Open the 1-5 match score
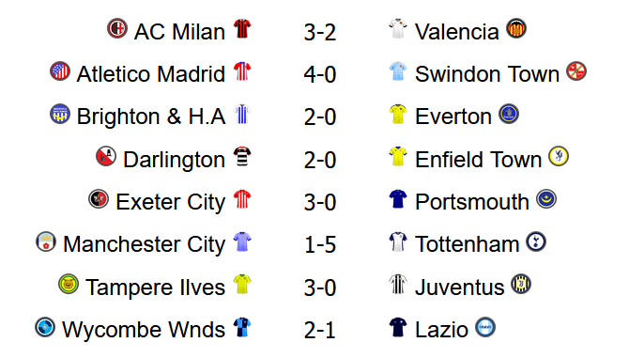 point(320,244)
